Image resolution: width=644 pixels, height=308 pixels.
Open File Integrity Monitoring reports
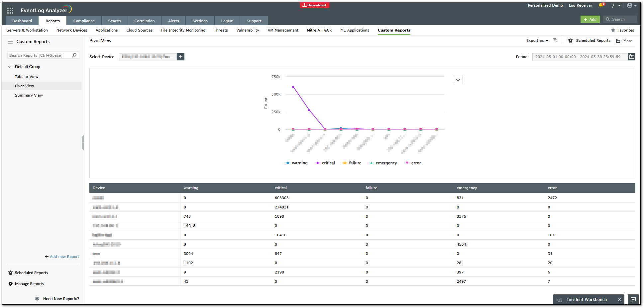[183, 30]
